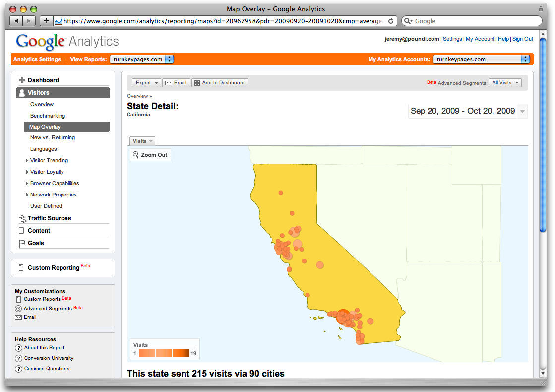Click the Content page icon
Screen dimensions: 555x392
(x=22, y=231)
